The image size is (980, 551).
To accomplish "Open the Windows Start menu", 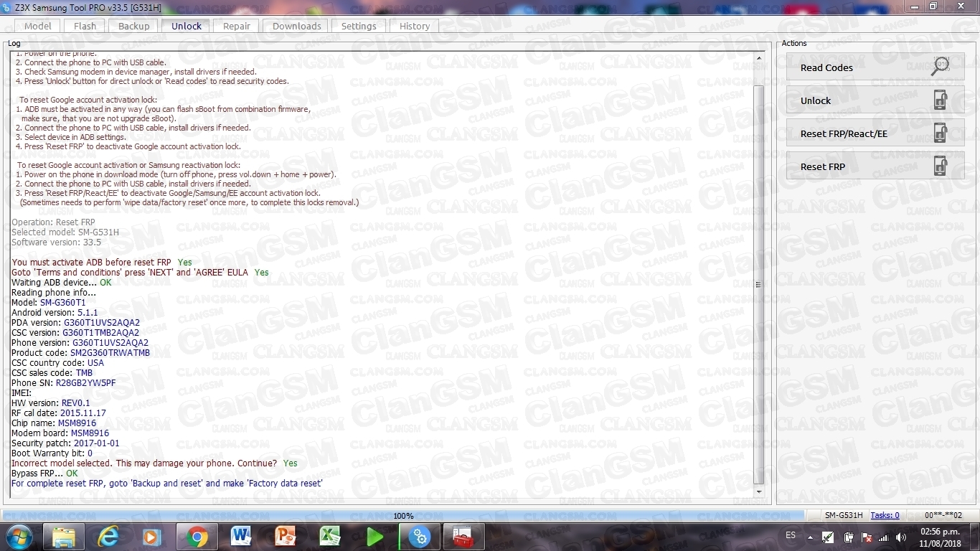I will click(x=18, y=536).
